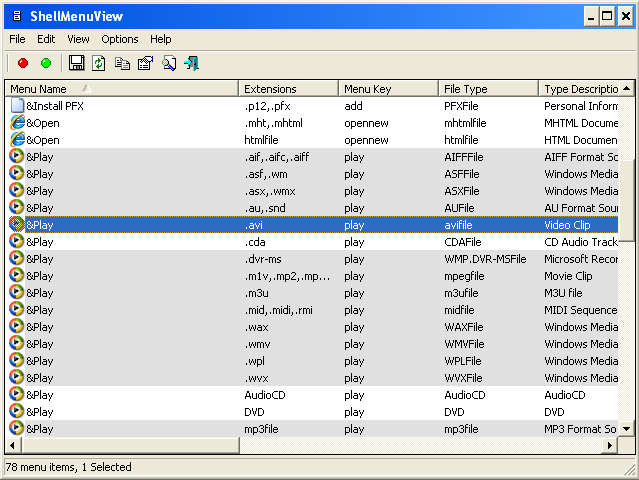Click the Exit door toolbar icon
The image size is (639, 480).
(191, 63)
